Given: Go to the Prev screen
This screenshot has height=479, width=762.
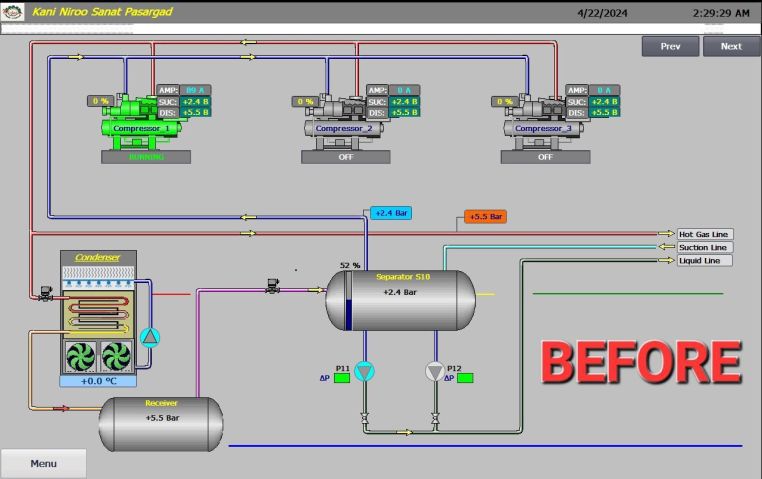Looking at the screenshot, I should coord(670,46).
